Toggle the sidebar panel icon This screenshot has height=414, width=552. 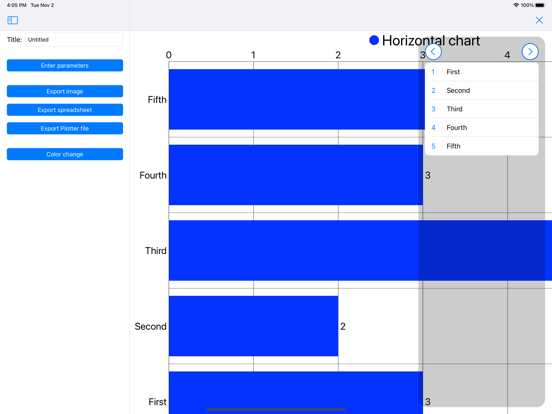(x=13, y=20)
